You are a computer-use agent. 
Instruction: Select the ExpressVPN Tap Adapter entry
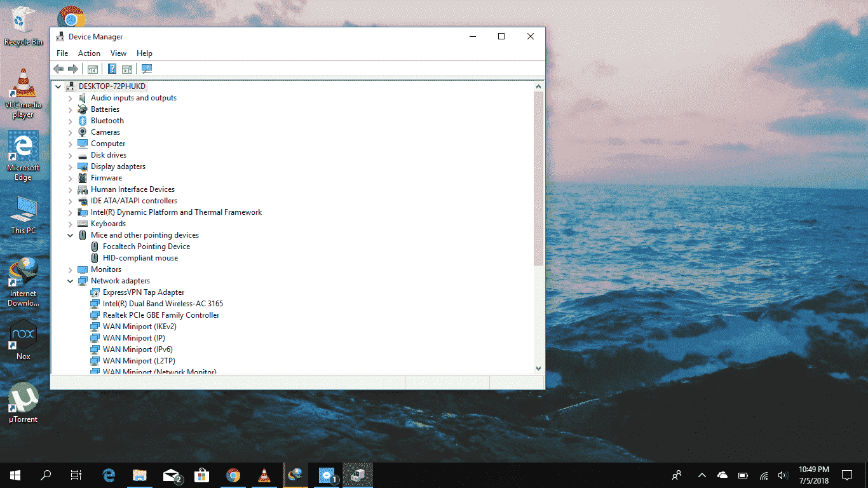click(144, 292)
